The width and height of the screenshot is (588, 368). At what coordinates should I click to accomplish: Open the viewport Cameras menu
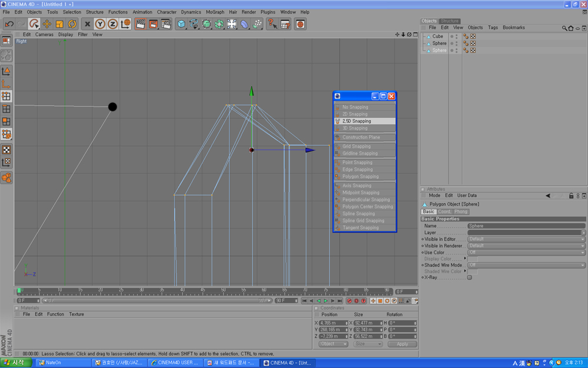(44, 35)
